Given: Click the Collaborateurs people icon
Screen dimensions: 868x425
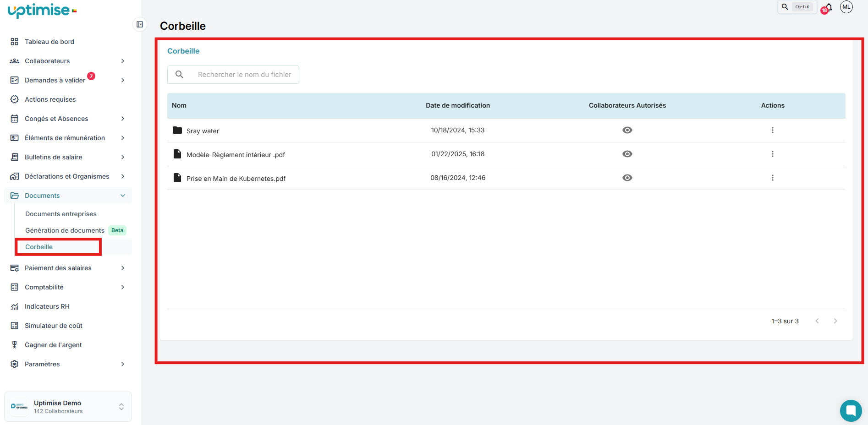Looking at the screenshot, I should click(x=15, y=61).
